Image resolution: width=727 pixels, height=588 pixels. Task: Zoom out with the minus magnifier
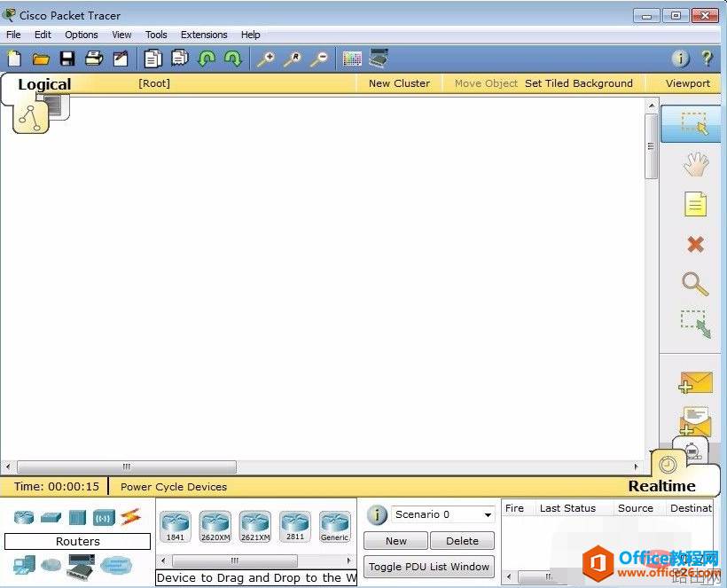click(x=320, y=59)
